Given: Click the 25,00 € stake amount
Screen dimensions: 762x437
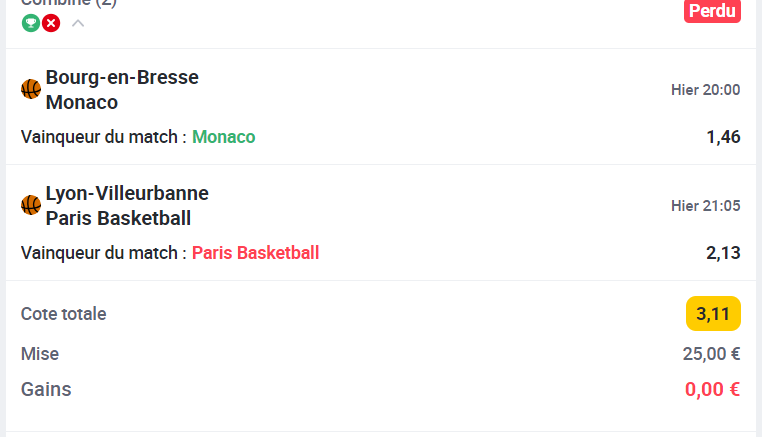Looking at the screenshot, I should click(x=711, y=354).
